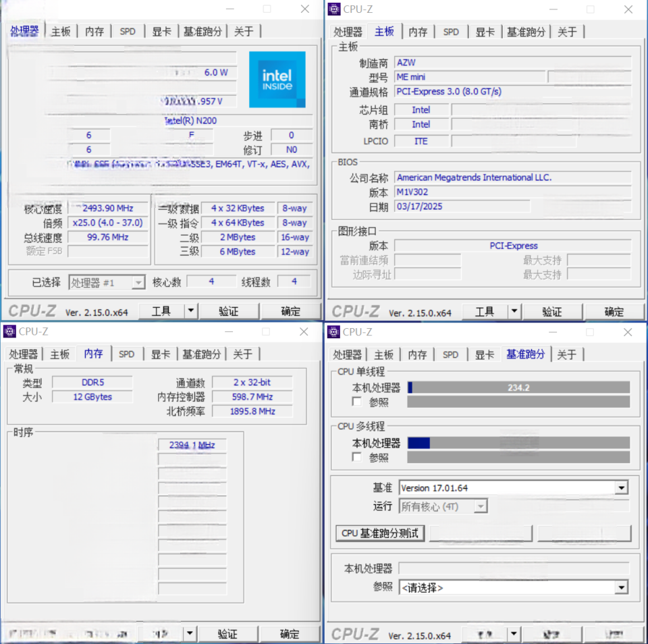
Task: Open the all cores (4T) run dropdown
Action: [443, 506]
